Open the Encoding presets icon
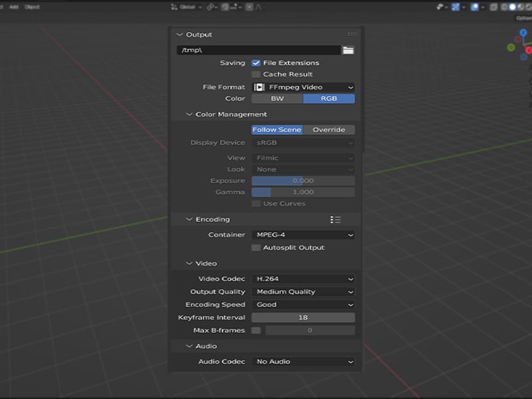This screenshot has width=532, height=399. pyautogui.click(x=336, y=219)
